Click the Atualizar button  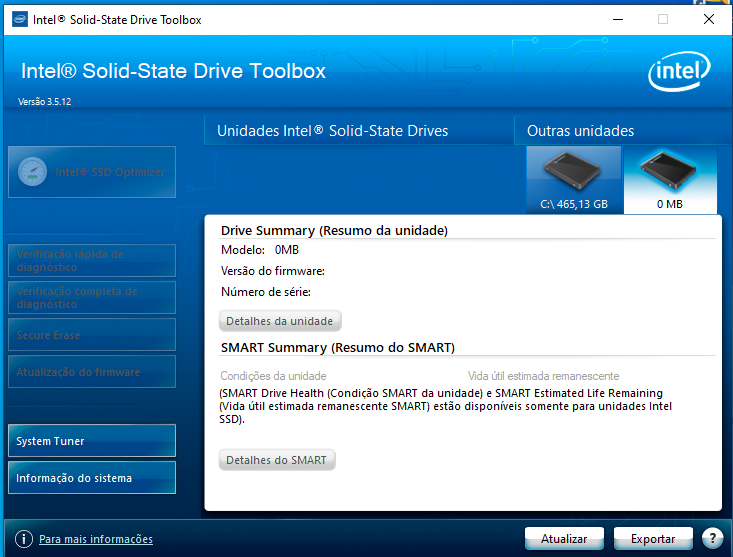pos(564,539)
